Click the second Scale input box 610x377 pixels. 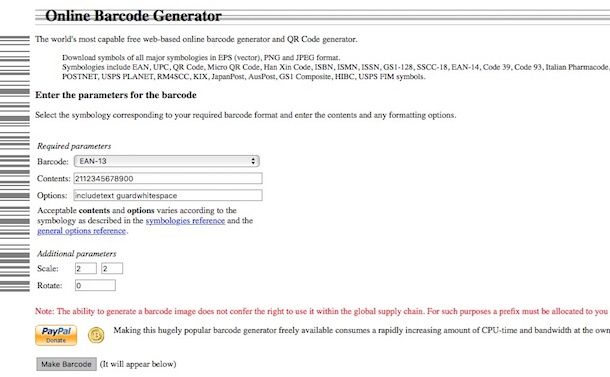pos(112,268)
